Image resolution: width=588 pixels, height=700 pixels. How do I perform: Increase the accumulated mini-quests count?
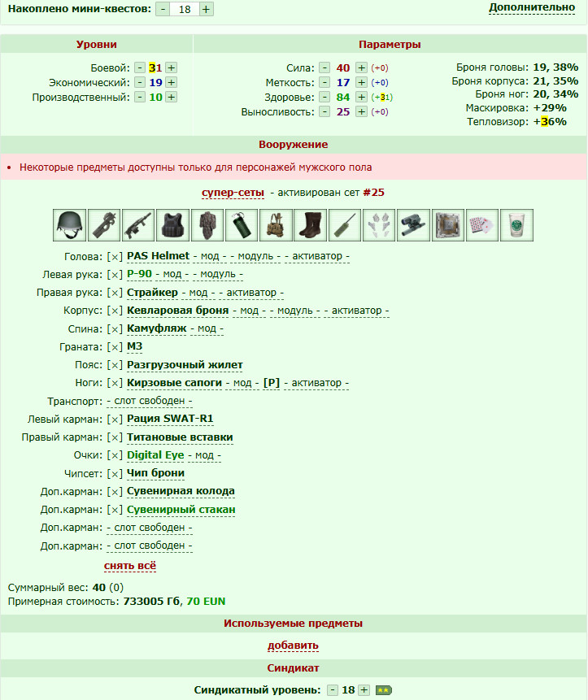tap(206, 10)
